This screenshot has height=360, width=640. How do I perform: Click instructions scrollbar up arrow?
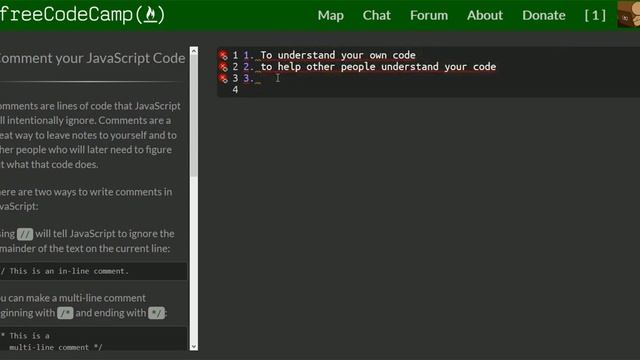click(194, 51)
